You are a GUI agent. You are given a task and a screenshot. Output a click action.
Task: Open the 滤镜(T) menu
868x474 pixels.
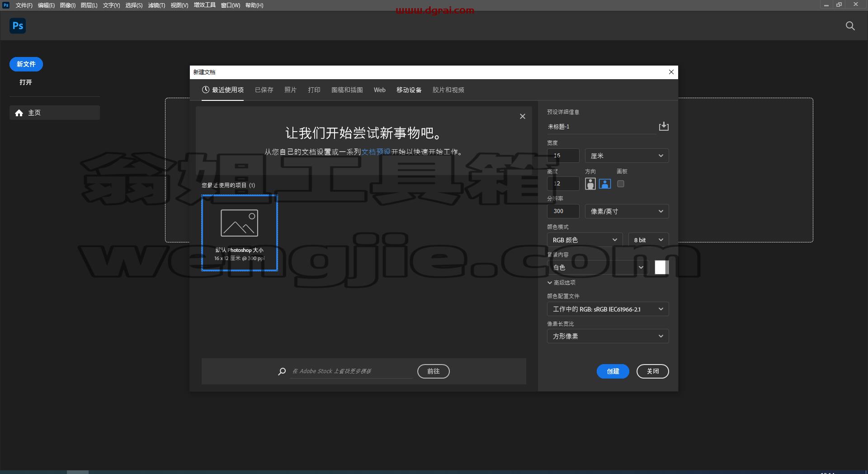pyautogui.click(x=156, y=5)
